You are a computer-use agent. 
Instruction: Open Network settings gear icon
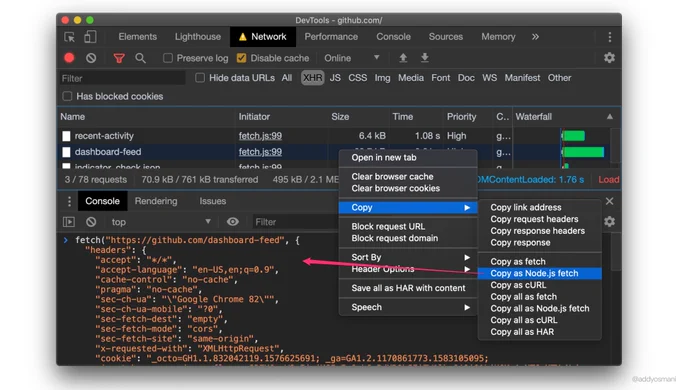pyautogui.click(x=609, y=58)
